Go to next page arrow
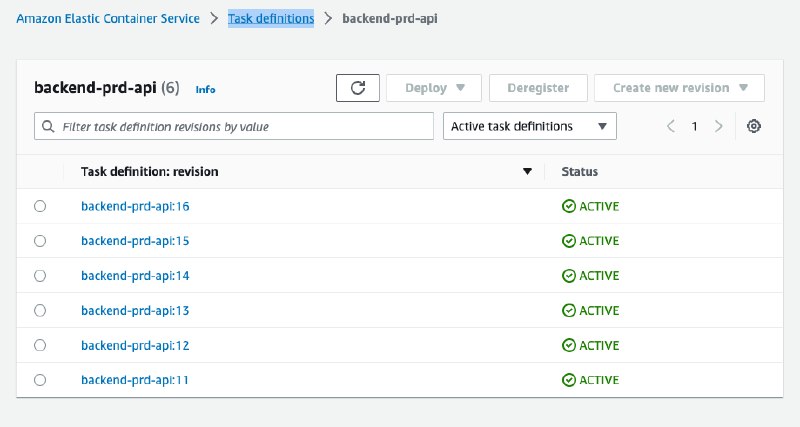Screen dimensions: 800x427 (719, 126)
